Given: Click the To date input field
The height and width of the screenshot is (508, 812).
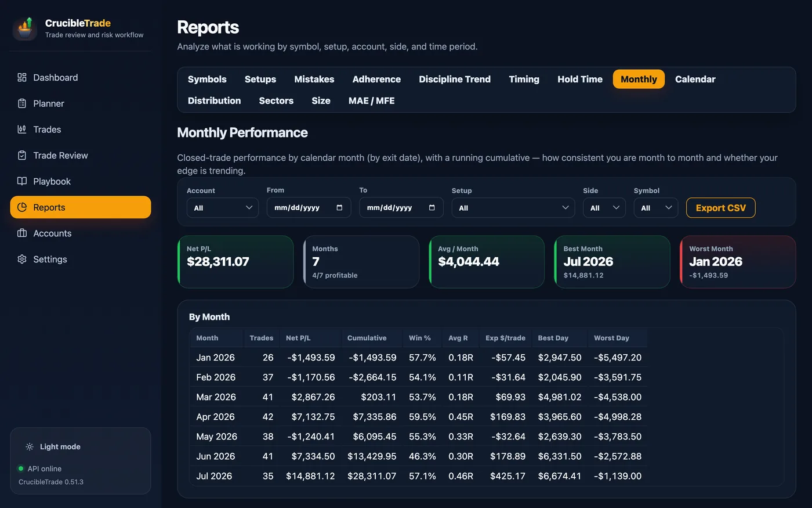Looking at the screenshot, I should coord(401,207).
